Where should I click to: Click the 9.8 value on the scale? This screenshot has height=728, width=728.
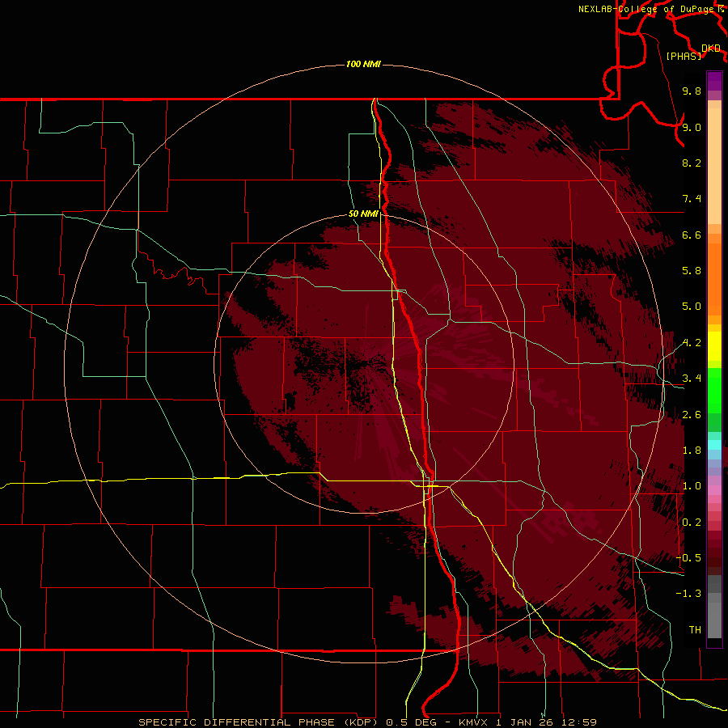point(692,91)
